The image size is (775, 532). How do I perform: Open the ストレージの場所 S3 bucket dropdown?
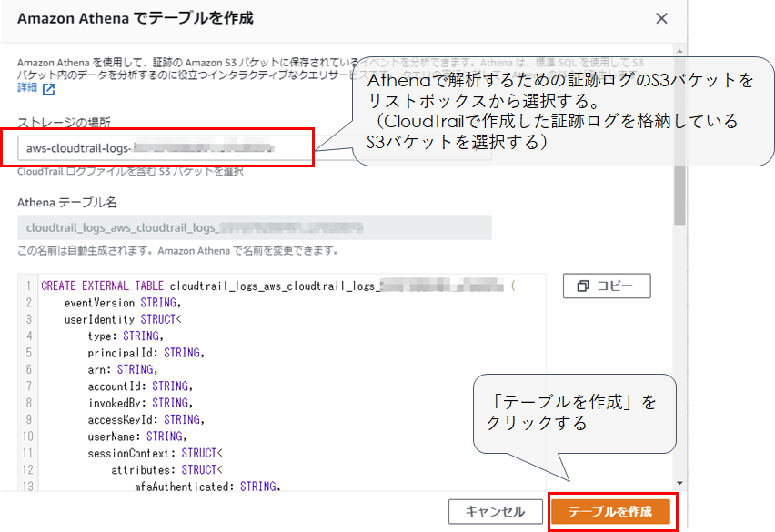point(164,147)
